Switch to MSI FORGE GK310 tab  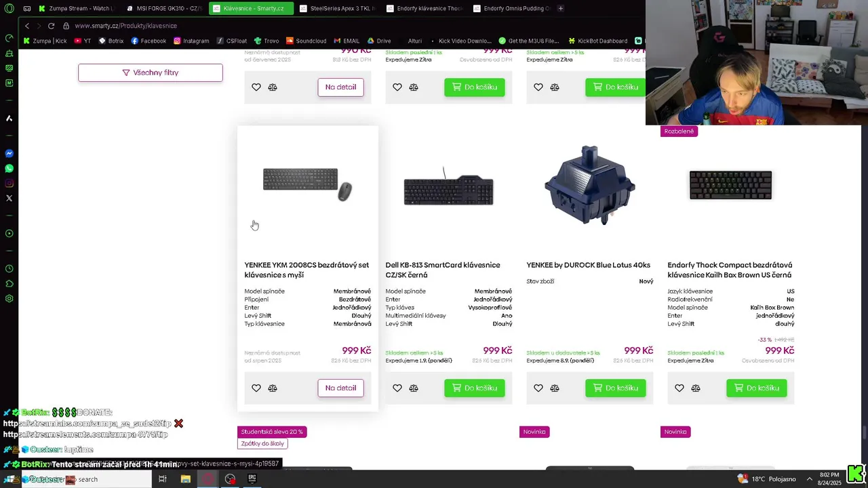pyautogui.click(x=165, y=8)
